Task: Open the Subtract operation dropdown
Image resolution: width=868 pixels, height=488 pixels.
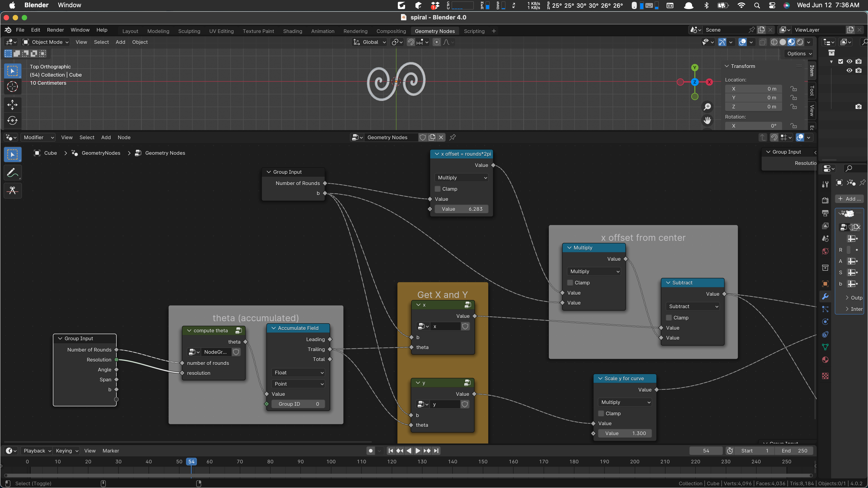Action: click(x=693, y=307)
